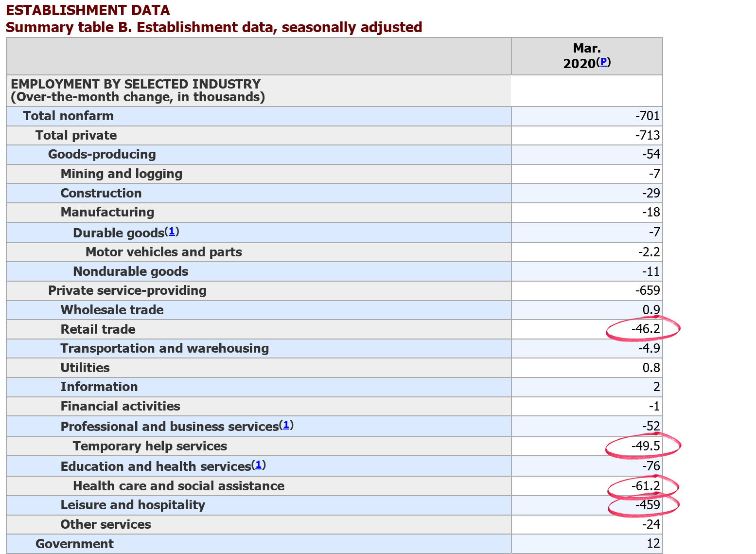Click the Manufacturing value -18
The image size is (756, 554).
[x=651, y=212]
